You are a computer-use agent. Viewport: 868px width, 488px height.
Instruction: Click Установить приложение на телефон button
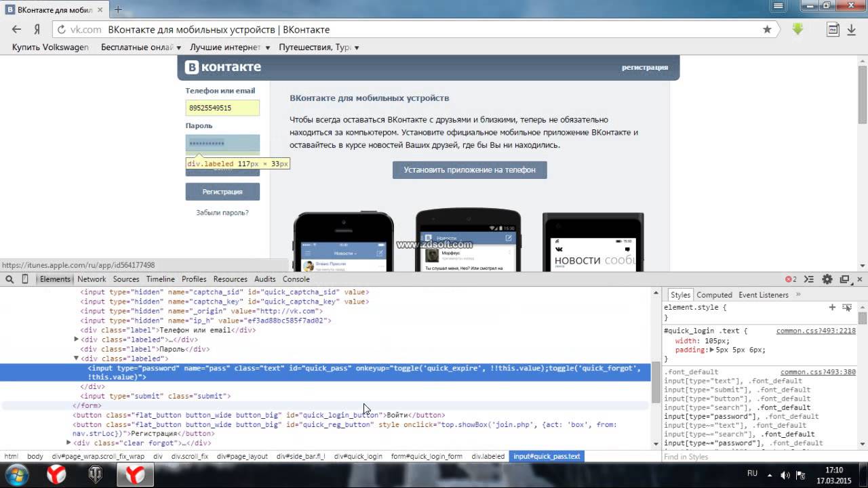point(470,170)
